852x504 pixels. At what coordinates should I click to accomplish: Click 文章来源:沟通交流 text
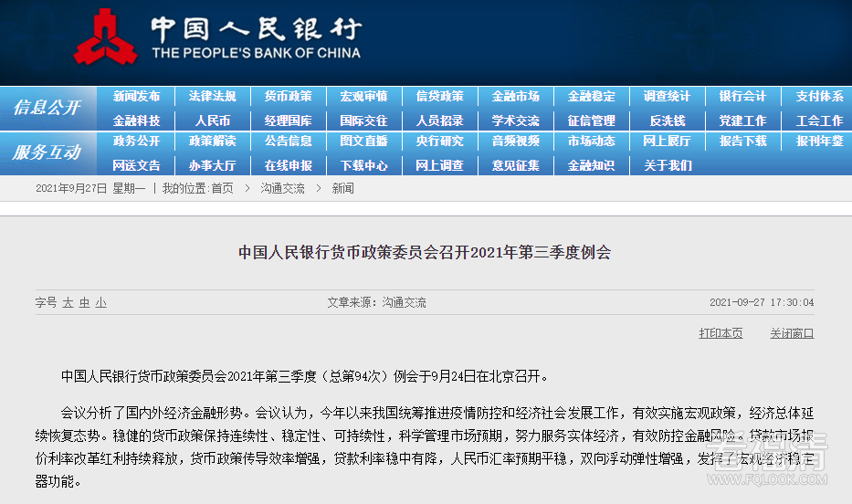[x=376, y=302]
